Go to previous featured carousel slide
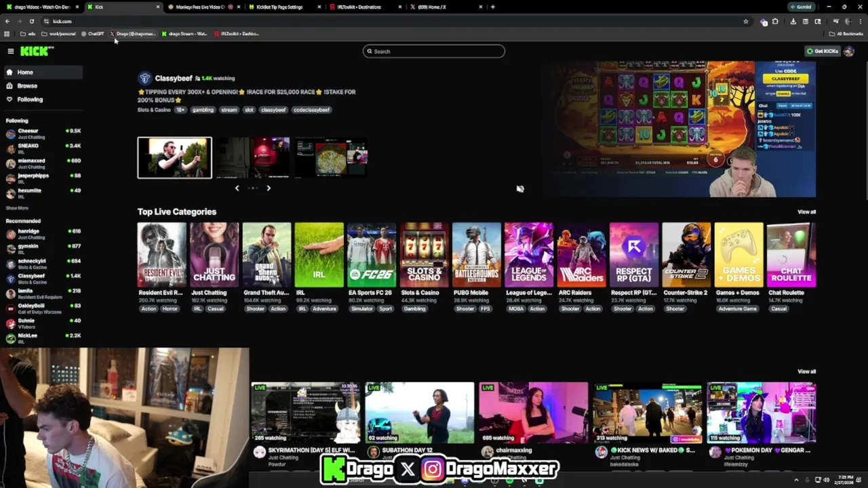The image size is (868, 488). [x=237, y=188]
